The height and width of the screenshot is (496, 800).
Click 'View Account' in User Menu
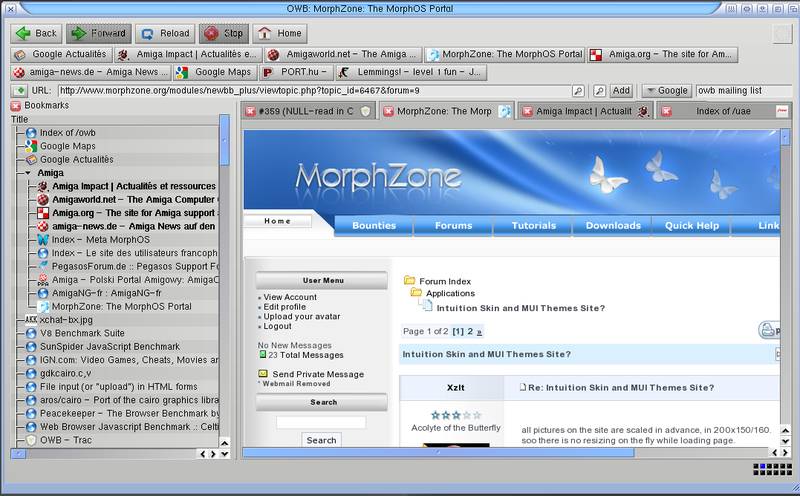pos(290,297)
